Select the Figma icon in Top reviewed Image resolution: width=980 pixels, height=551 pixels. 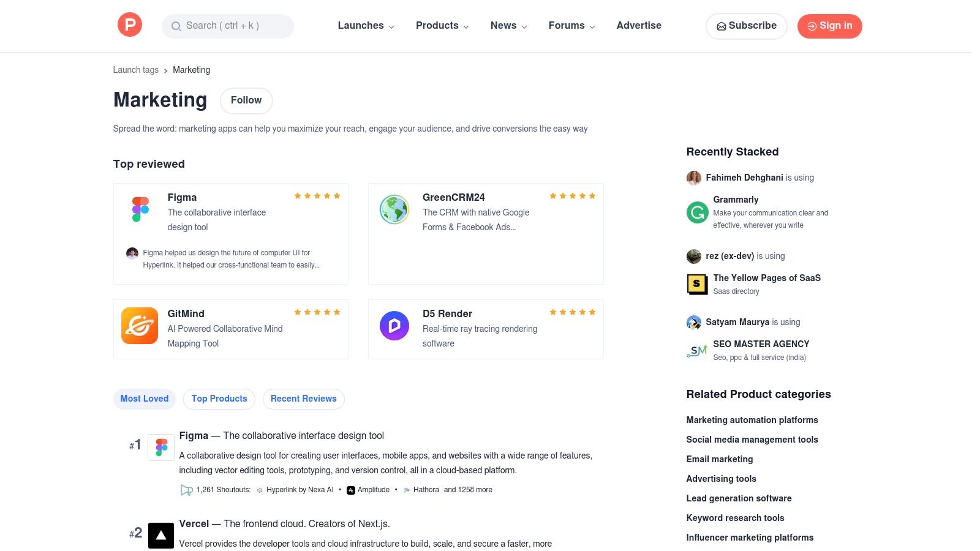point(139,209)
